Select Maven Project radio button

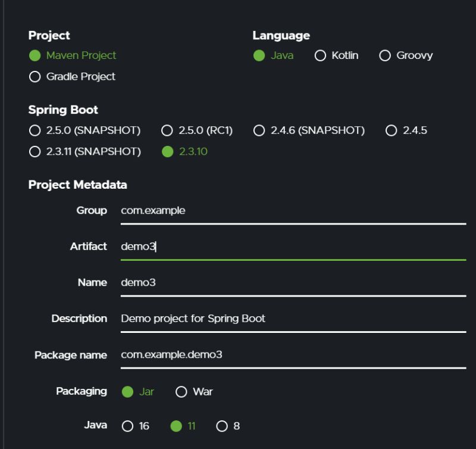35,55
